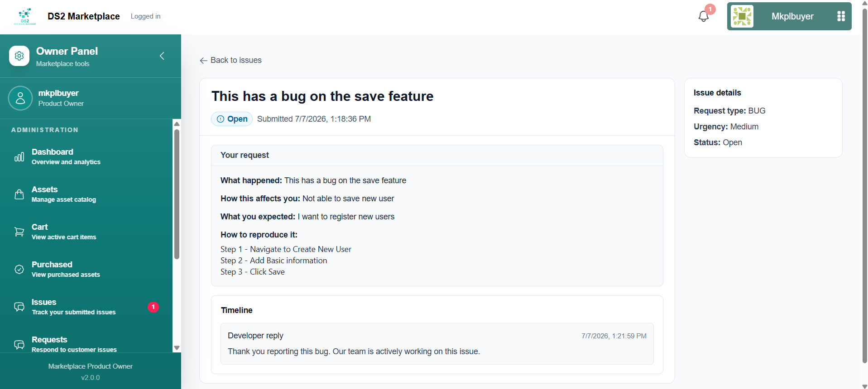Open the Mkplbuyer avatar image
The image size is (868, 389).
click(x=742, y=16)
